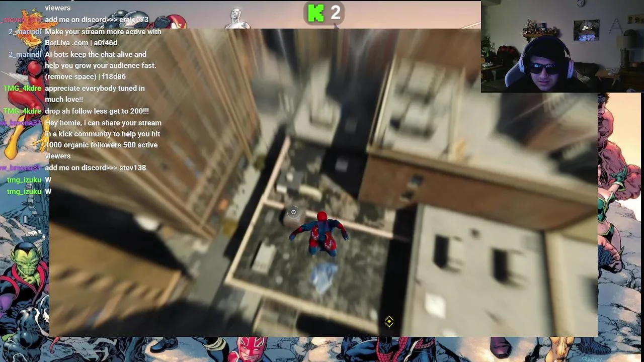Screen dimensions: 644x362
Task: Click the 'BotLiva .com | a0f46d' chat line
Action: [81, 43]
